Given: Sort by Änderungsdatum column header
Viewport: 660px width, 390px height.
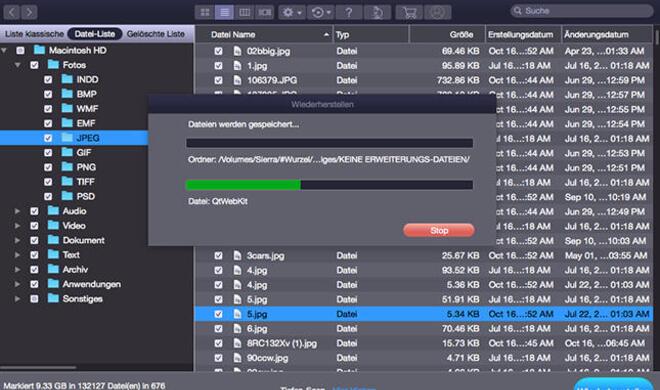Looking at the screenshot, I should click(607, 34).
